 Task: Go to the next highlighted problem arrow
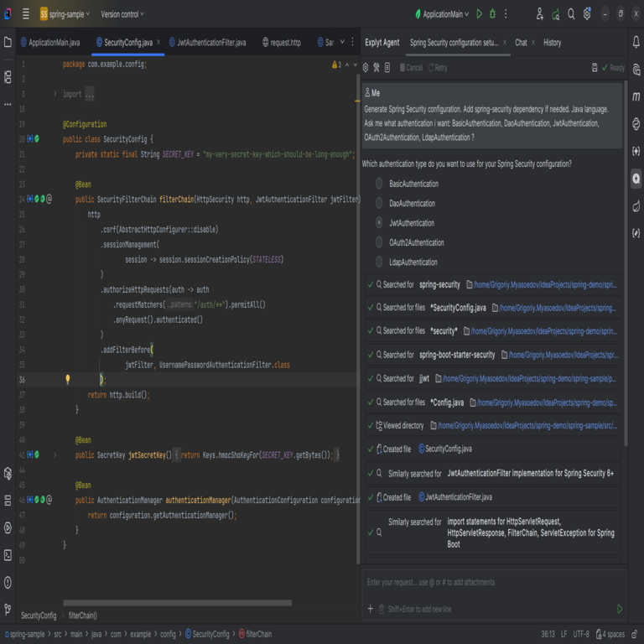[x=356, y=65]
